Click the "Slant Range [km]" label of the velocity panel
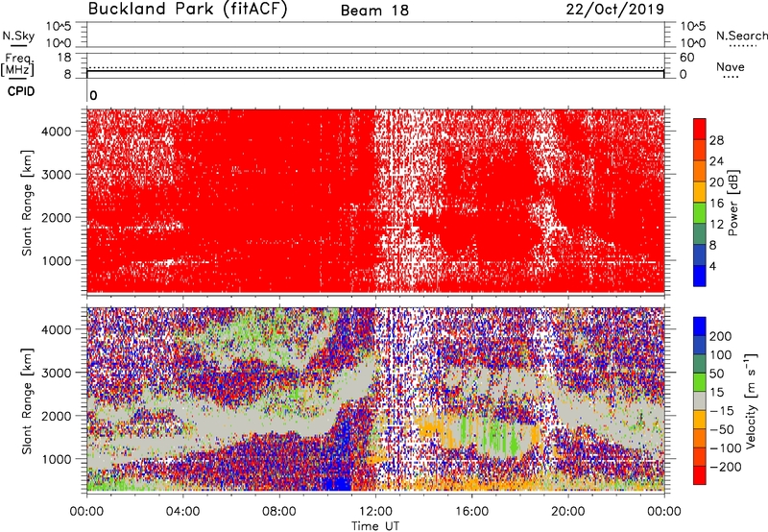This screenshot has height=532, width=768. coord(27,400)
